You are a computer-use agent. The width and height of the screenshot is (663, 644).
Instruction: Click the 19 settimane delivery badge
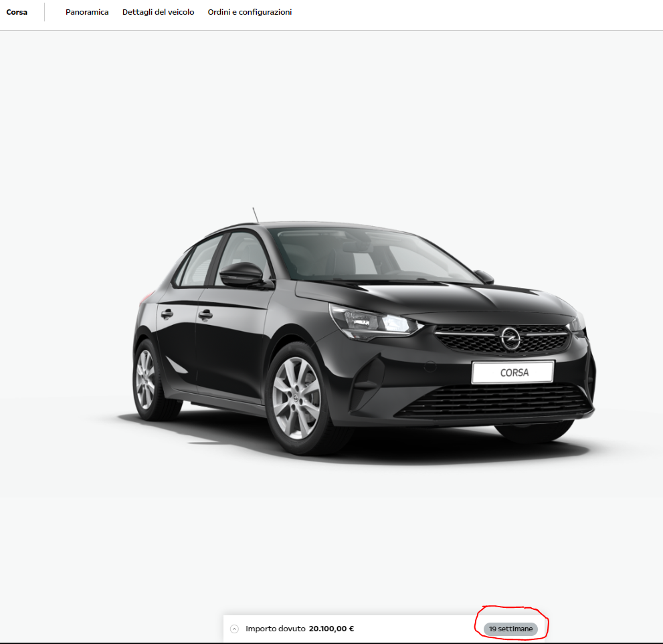click(510, 629)
